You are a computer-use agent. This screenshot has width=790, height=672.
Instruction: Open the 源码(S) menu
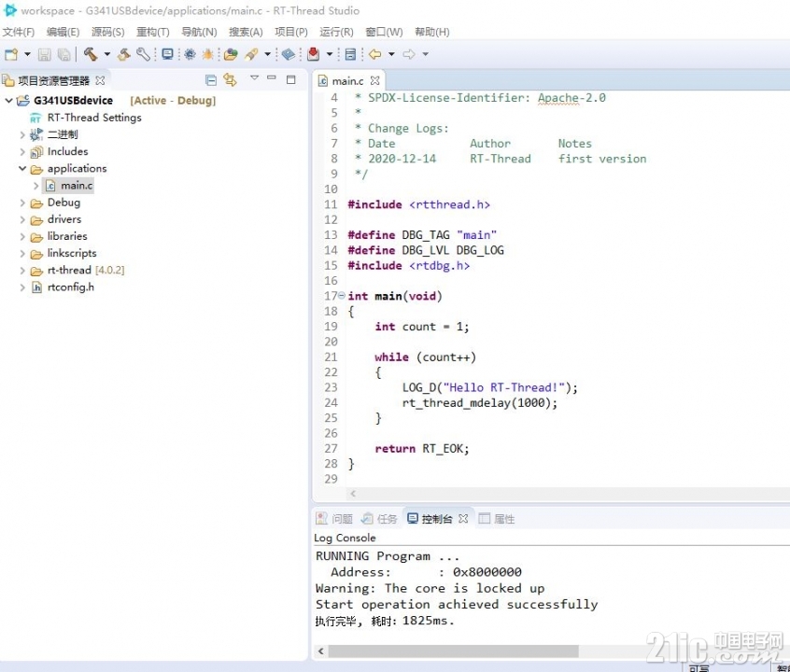(x=107, y=32)
